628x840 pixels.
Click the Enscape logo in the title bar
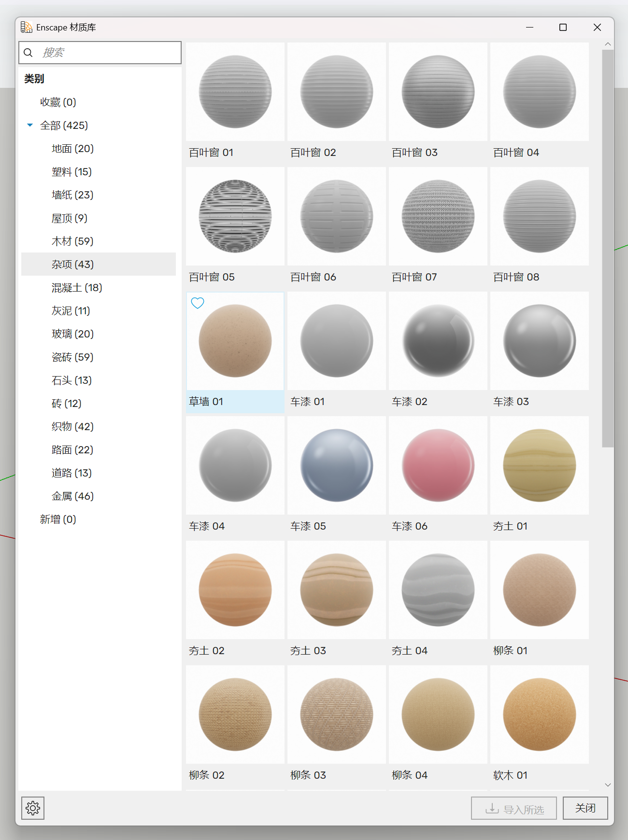point(27,28)
